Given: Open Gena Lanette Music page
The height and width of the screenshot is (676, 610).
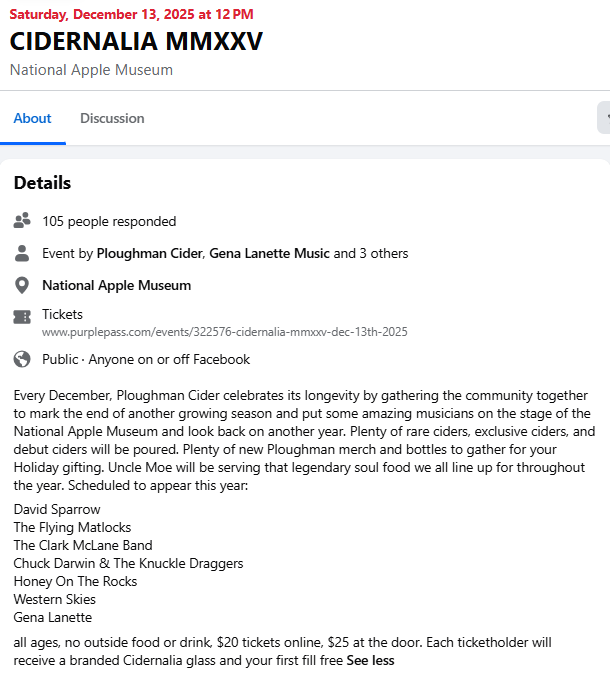Looking at the screenshot, I should pos(269,254).
